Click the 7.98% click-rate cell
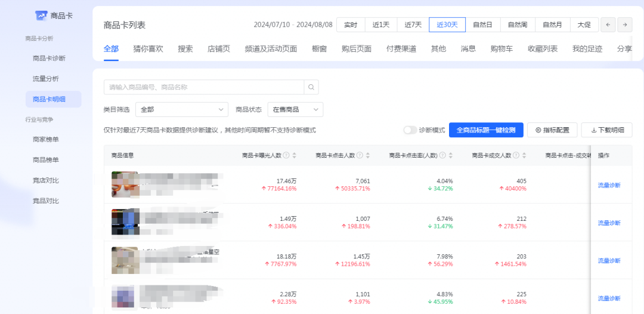The width and height of the screenshot is (644, 314). click(445, 257)
